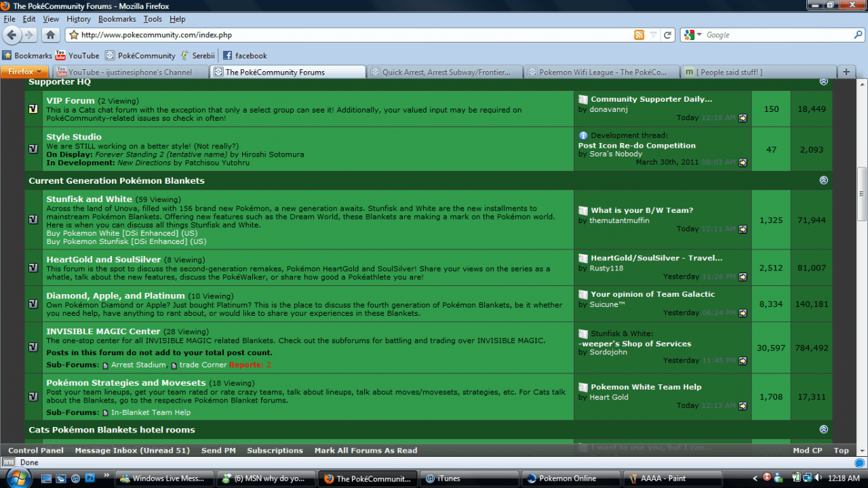Go to last post arrow for What is your B/W Team
This screenshot has height=488, width=868.
point(743,229)
